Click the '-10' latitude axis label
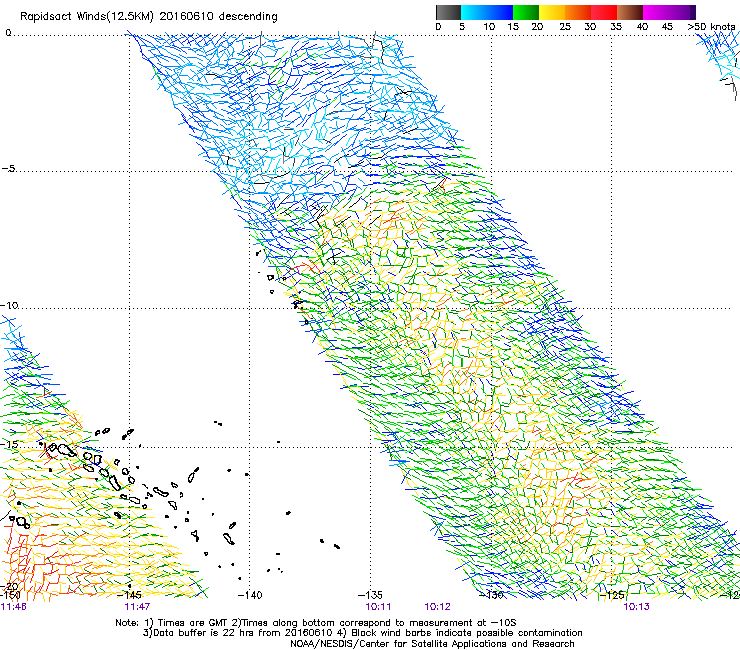 9,305
